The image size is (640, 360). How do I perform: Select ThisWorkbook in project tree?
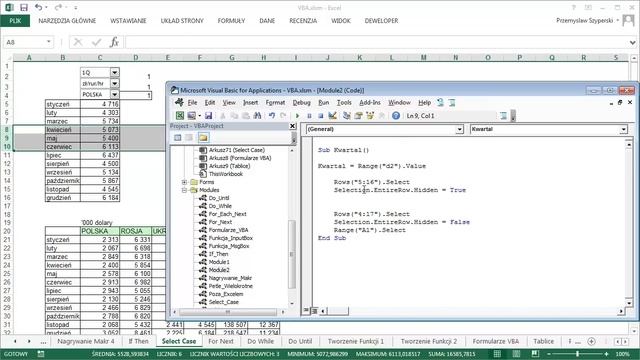226,174
